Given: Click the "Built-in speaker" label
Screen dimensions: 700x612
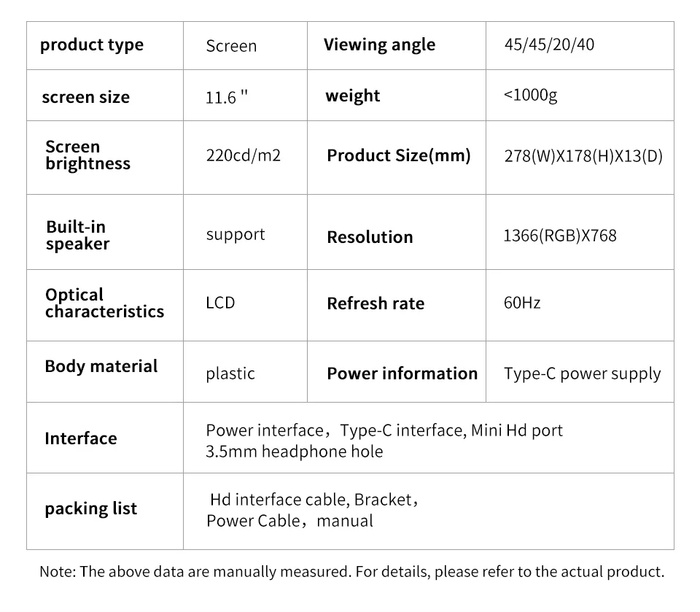Looking at the screenshot, I should [x=77, y=235].
